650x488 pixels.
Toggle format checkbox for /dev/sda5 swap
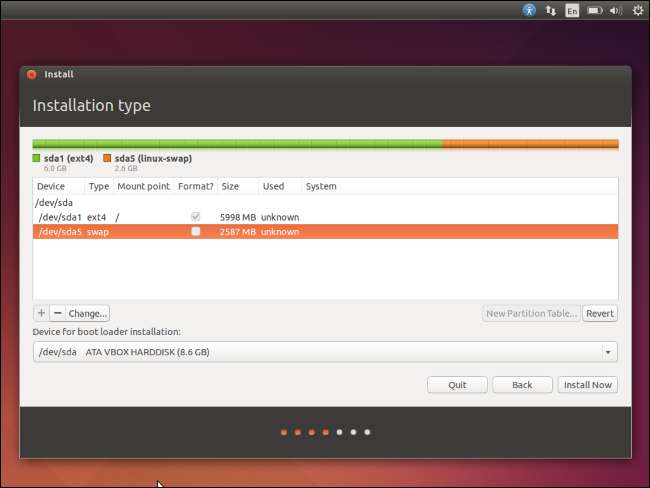195,231
